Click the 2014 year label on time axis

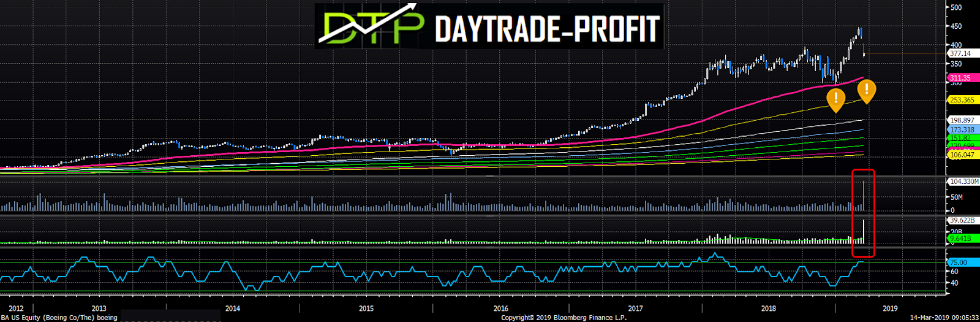[233, 309]
